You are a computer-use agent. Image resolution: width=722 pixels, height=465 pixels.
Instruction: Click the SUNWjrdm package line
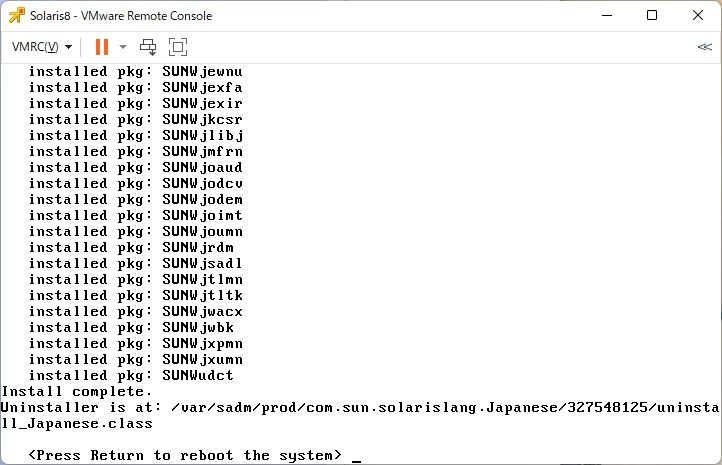[131, 247]
